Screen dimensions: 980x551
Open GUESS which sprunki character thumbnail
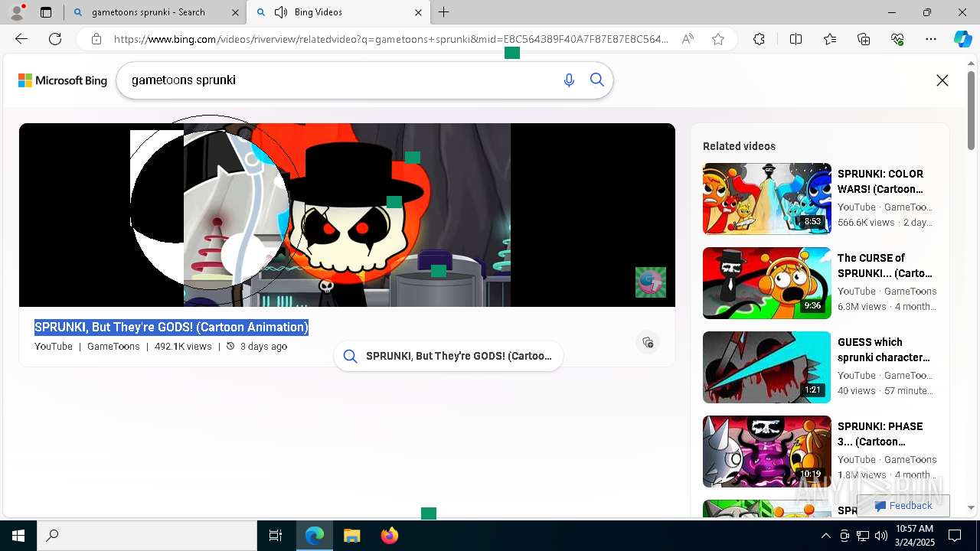coord(767,367)
